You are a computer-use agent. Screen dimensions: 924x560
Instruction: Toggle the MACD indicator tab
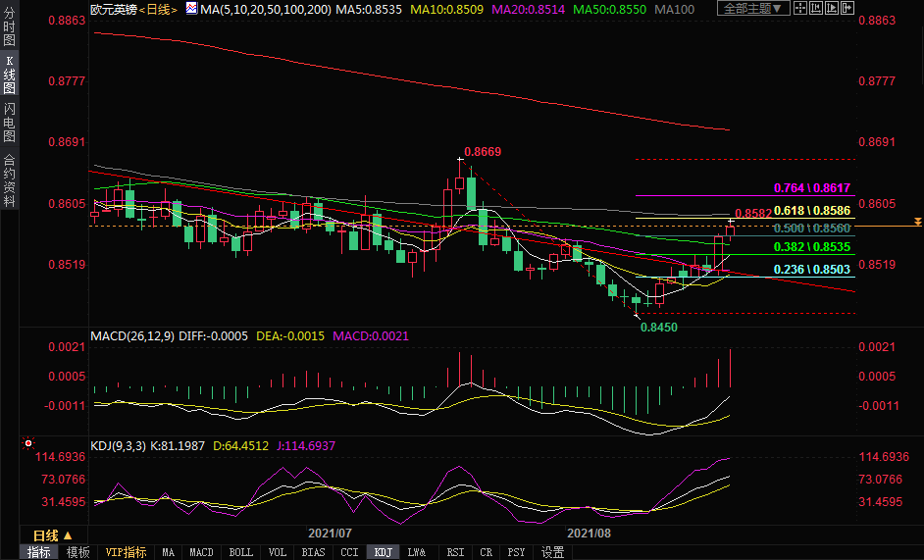pyautogui.click(x=201, y=552)
